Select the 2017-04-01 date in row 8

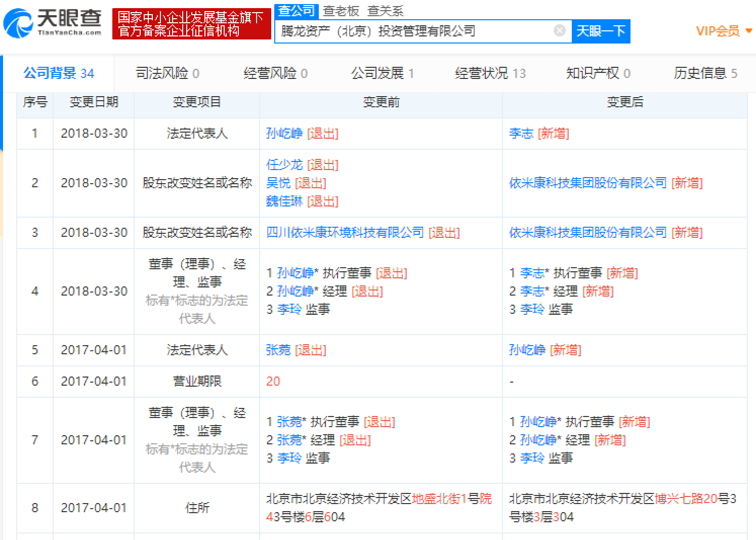click(x=94, y=508)
